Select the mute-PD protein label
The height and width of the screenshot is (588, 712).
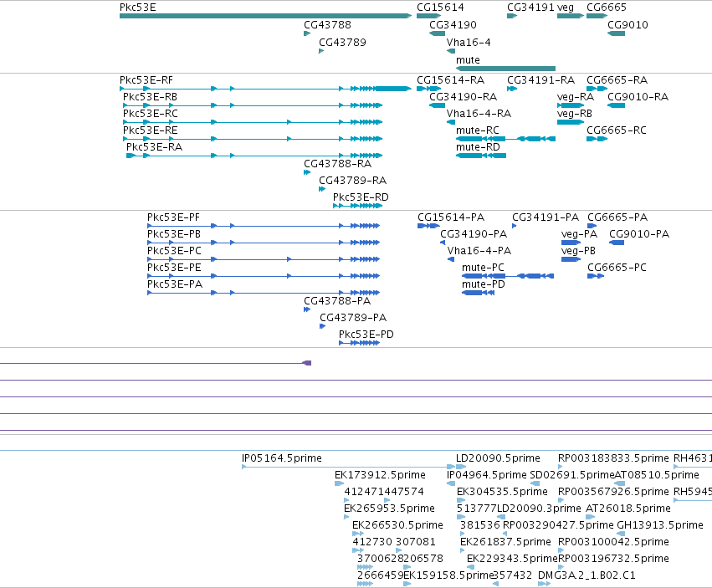(483, 284)
